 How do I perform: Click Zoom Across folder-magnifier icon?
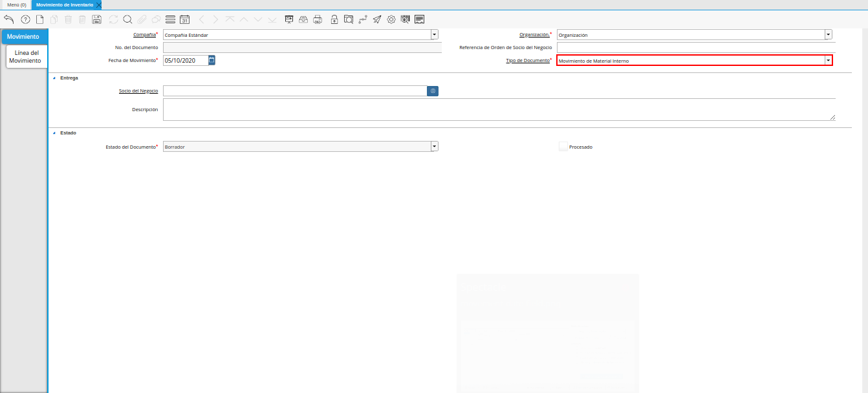(x=349, y=19)
